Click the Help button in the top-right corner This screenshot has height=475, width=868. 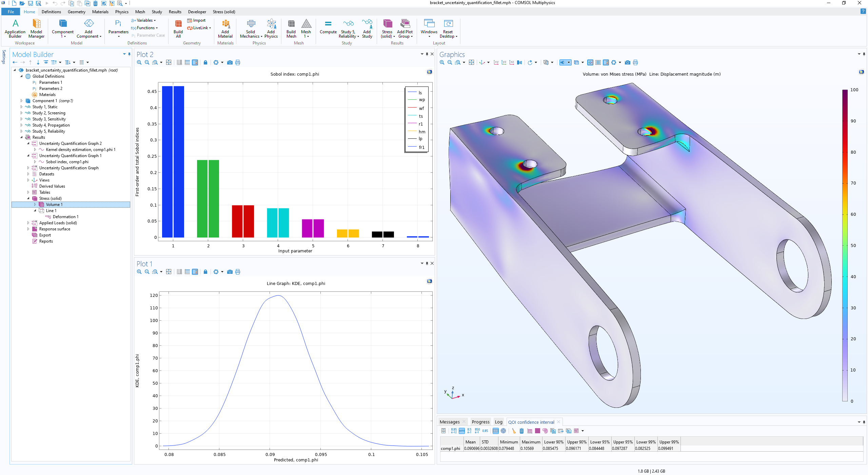[x=863, y=12]
